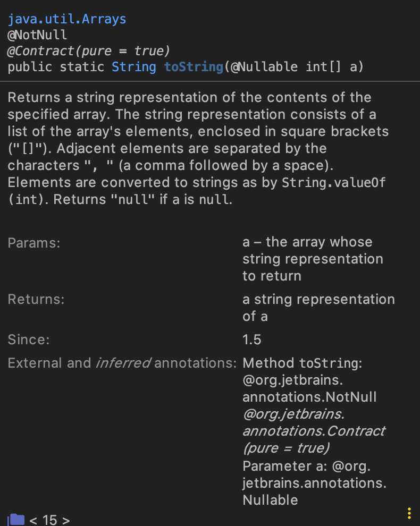The width and height of the screenshot is (420, 526).
Task: Click the library folder icon at bottom
Action: point(16,519)
